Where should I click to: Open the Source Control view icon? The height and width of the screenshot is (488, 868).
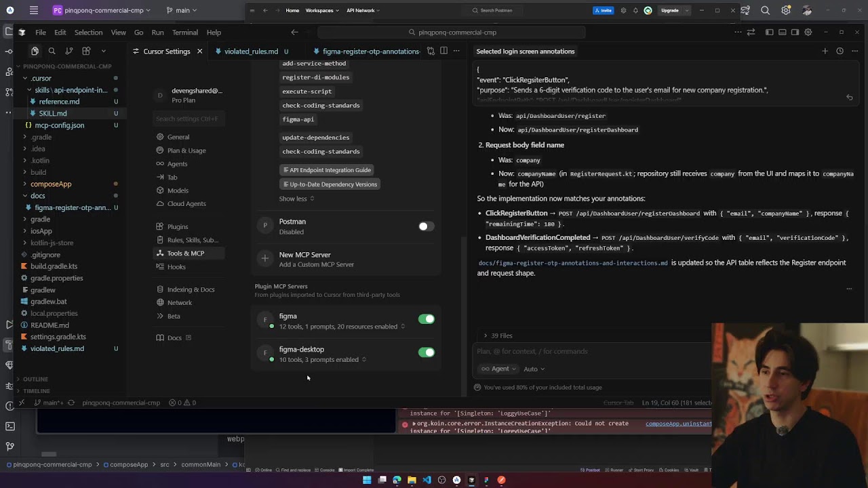pos(68,51)
